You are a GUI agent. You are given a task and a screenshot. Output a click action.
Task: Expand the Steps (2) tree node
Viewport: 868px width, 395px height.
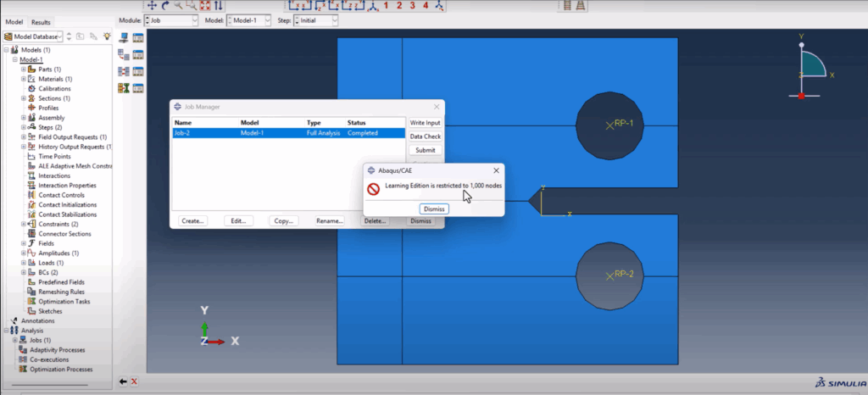pyautogui.click(x=23, y=128)
